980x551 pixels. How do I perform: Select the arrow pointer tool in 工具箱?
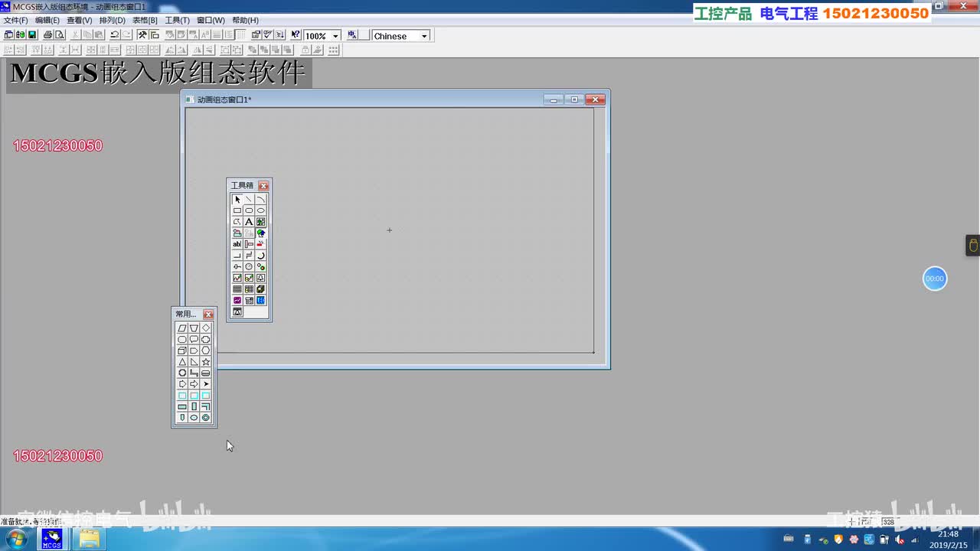pyautogui.click(x=237, y=199)
